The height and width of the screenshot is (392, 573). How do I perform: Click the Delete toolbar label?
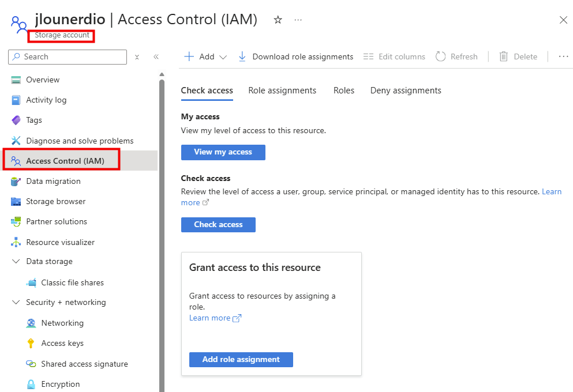(526, 56)
